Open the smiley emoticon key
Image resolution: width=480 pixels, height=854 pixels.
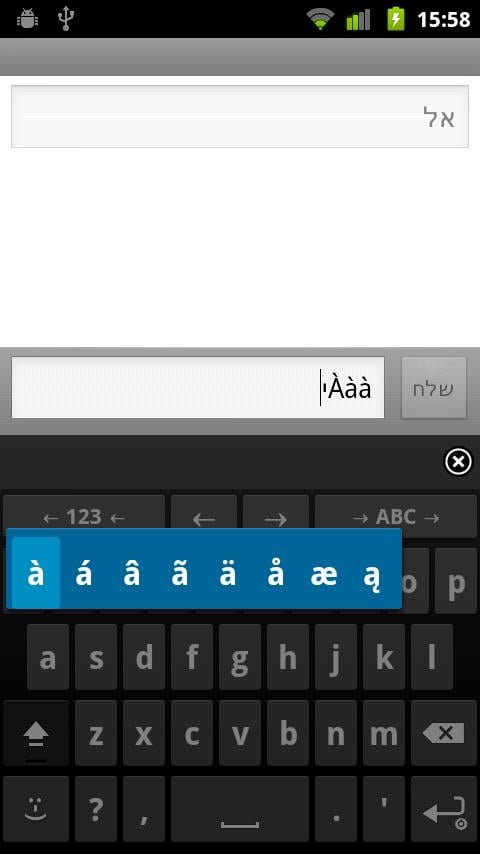[36, 809]
